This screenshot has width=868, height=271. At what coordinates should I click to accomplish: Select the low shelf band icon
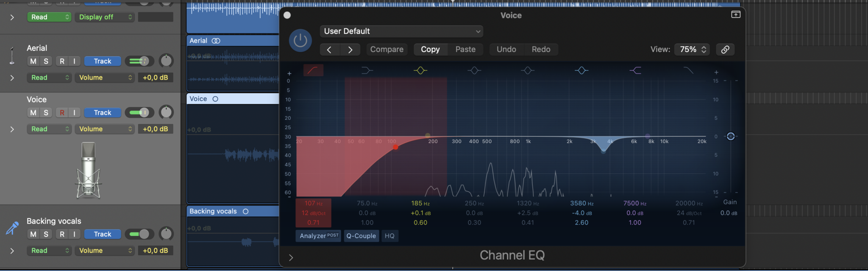pyautogui.click(x=367, y=70)
